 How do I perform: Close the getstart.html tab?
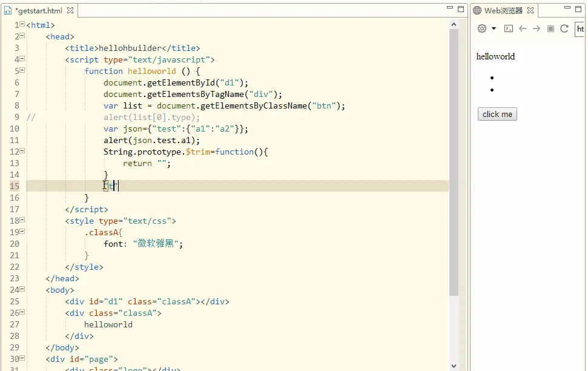click(x=70, y=10)
